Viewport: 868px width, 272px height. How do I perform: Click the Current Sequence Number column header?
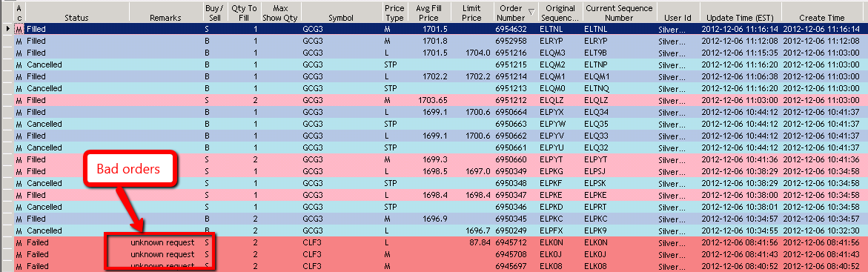[x=620, y=13]
